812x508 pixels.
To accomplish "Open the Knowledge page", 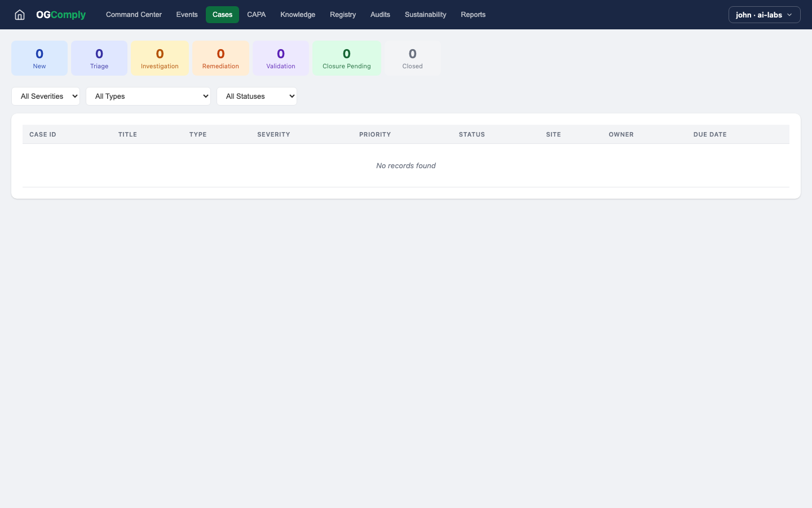I will point(298,15).
